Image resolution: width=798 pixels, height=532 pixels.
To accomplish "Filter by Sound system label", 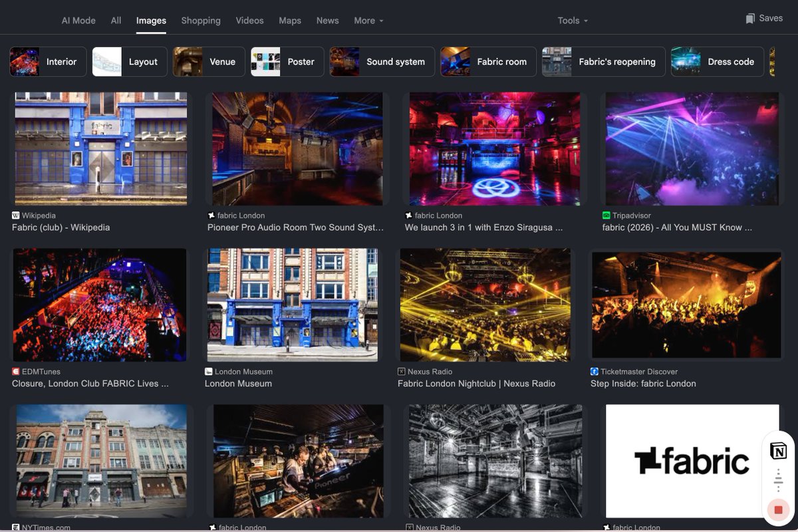I will pos(396,62).
